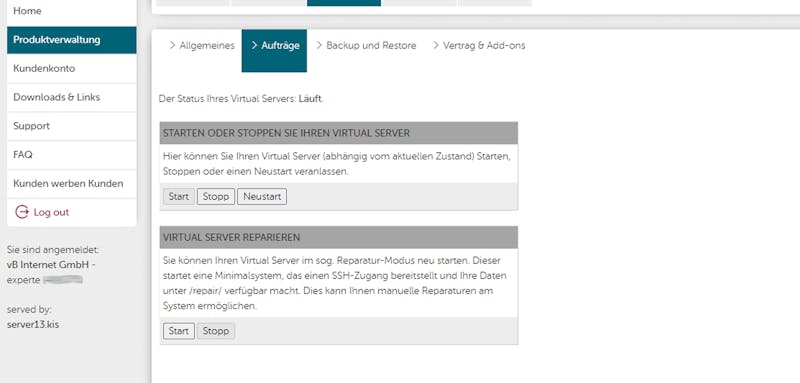The image size is (800, 383).
Task: Click Start under Virtual Server reparieren
Action: (x=179, y=331)
